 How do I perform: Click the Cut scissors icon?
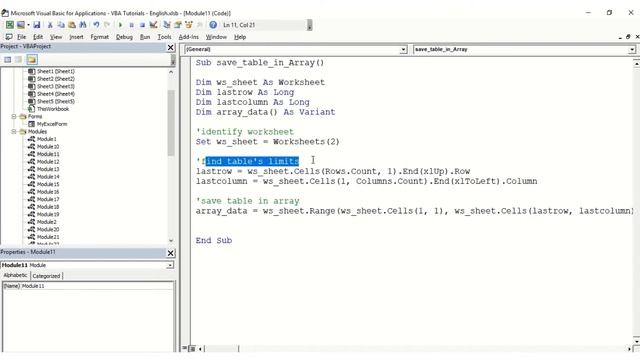click(50, 25)
